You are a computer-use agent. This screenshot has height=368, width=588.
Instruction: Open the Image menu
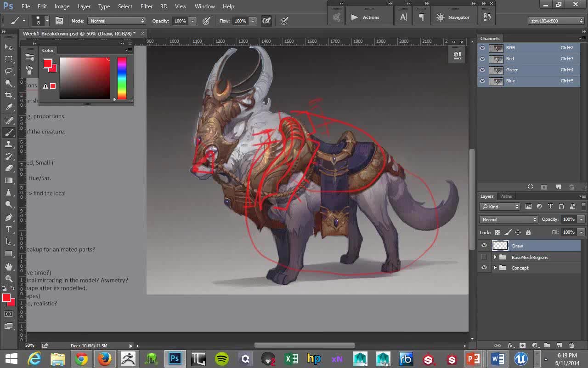pos(62,6)
